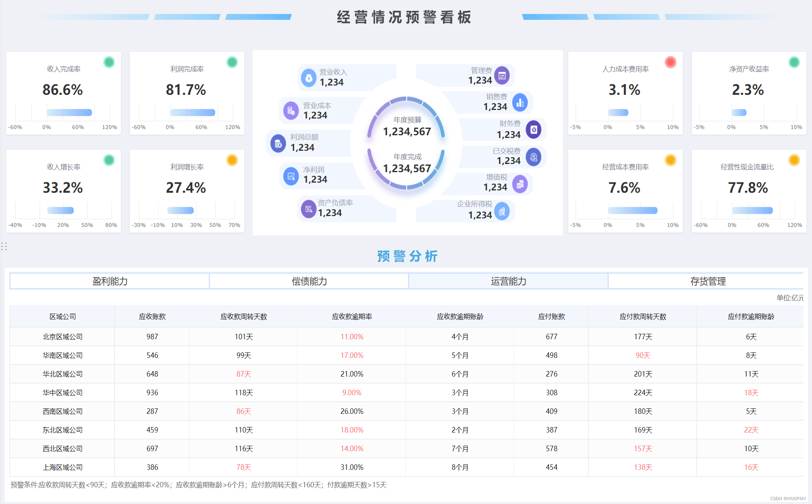812x504 pixels.
Task: Click the 营业收入 money bag icon
Action: click(x=309, y=78)
